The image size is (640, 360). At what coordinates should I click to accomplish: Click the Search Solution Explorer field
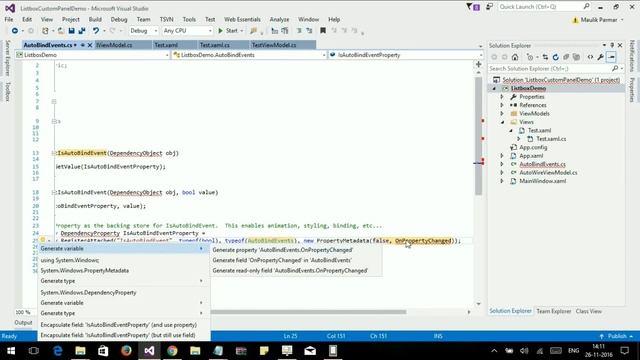pos(556,69)
